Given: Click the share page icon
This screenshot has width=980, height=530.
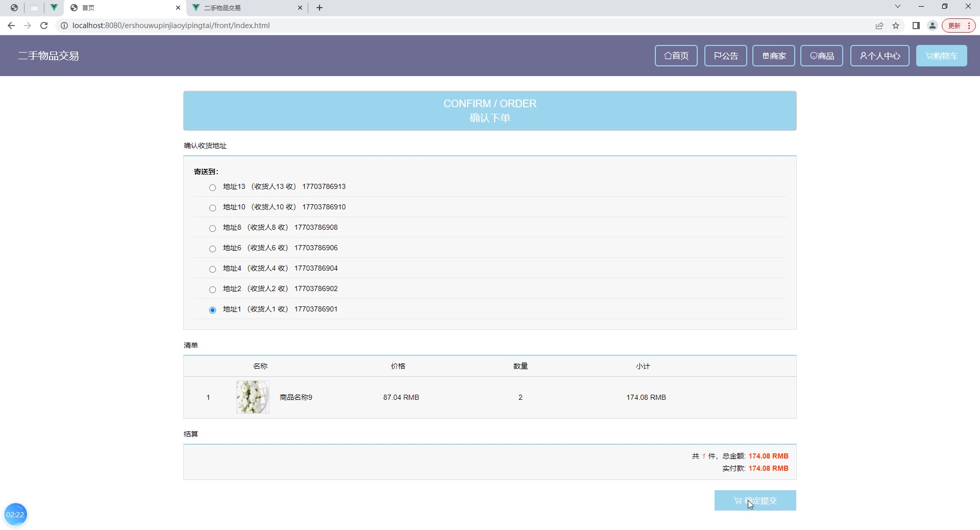Looking at the screenshot, I should pos(879,26).
